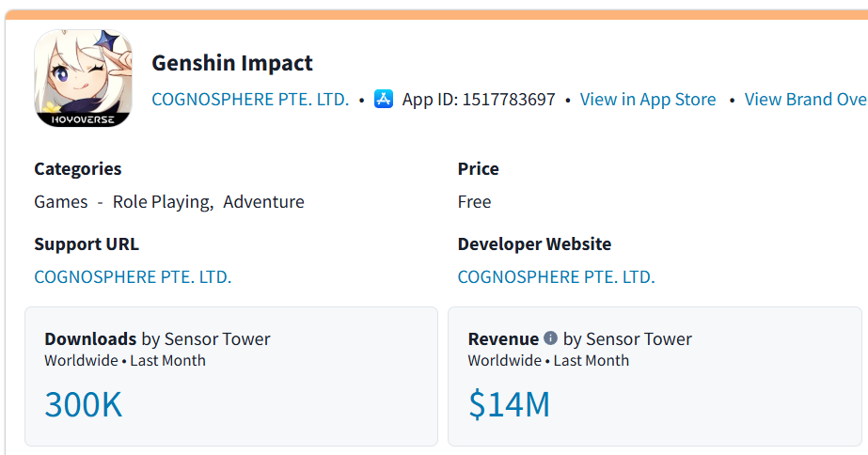The image size is (868, 455).
Task: Open the Support URL COGNOSPHERE link
Action: click(133, 277)
